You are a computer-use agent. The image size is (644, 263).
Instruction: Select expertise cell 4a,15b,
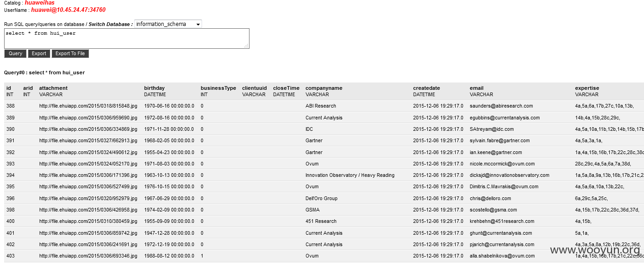point(583,221)
